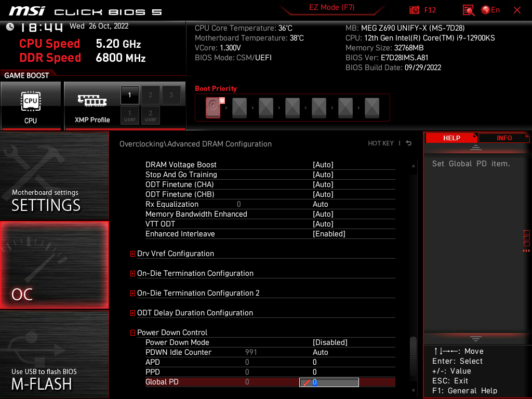Click the help panel top grip handle

tap(476, 147)
